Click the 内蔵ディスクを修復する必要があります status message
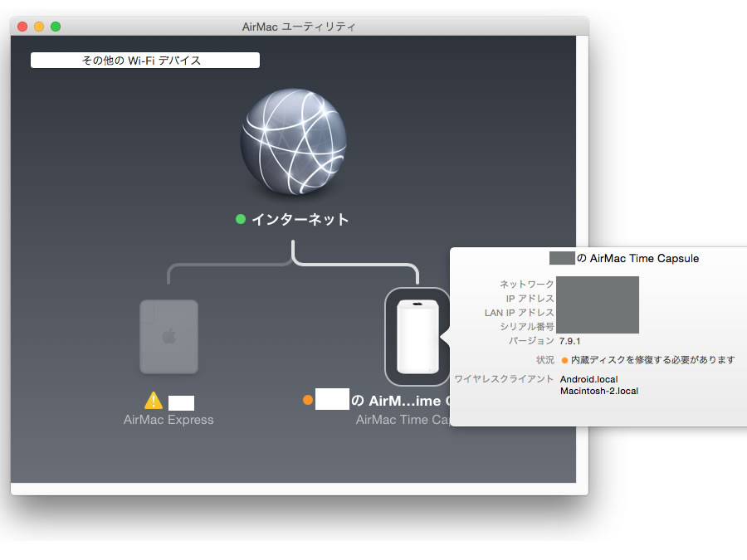This screenshot has height=560, width=747. pyautogui.click(x=652, y=360)
